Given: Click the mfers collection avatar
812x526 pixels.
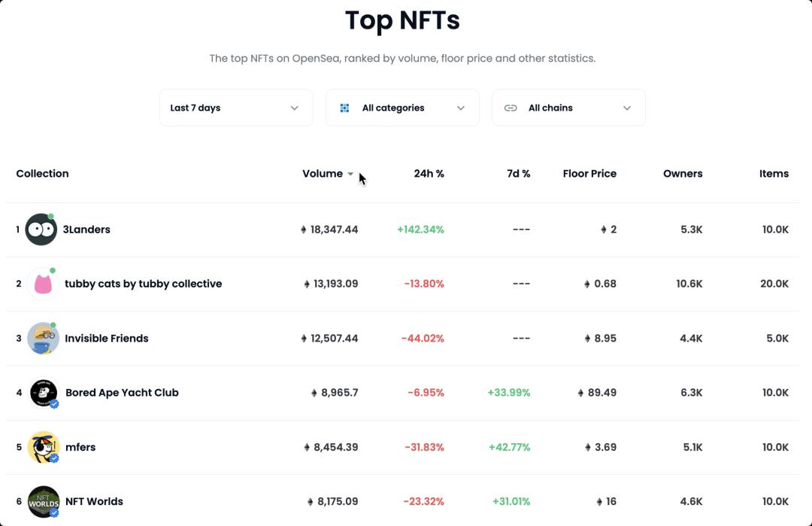Looking at the screenshot, I should [x=43, y=447].
